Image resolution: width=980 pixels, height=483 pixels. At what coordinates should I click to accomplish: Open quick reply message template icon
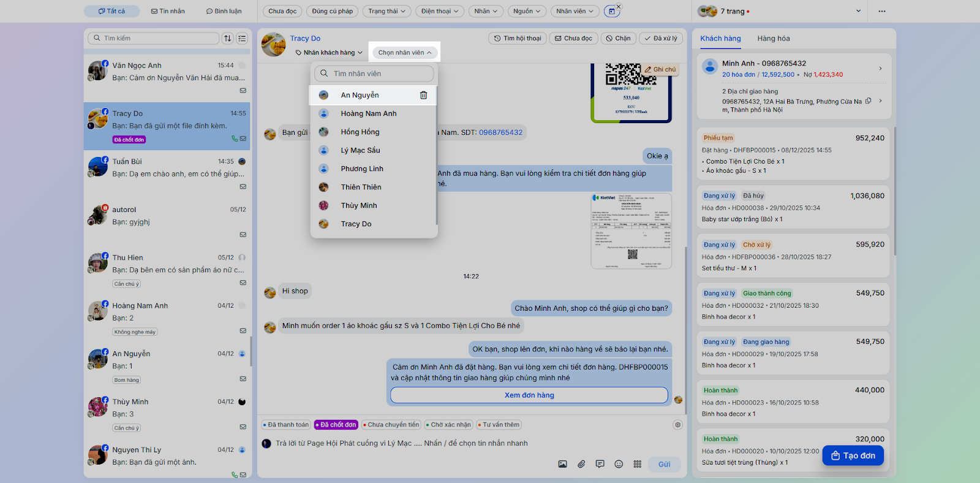pyautogui.click(x=600, y=464)
